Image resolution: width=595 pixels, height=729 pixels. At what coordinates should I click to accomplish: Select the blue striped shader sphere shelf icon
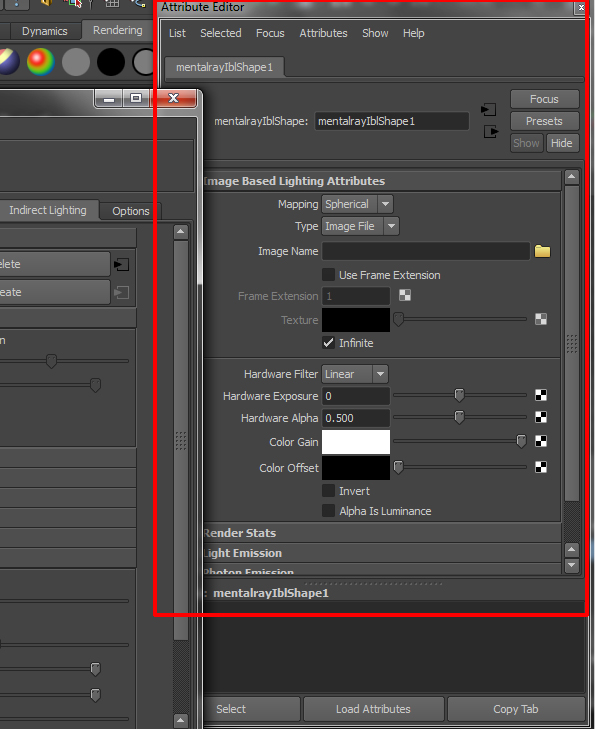tap(9, 62)
